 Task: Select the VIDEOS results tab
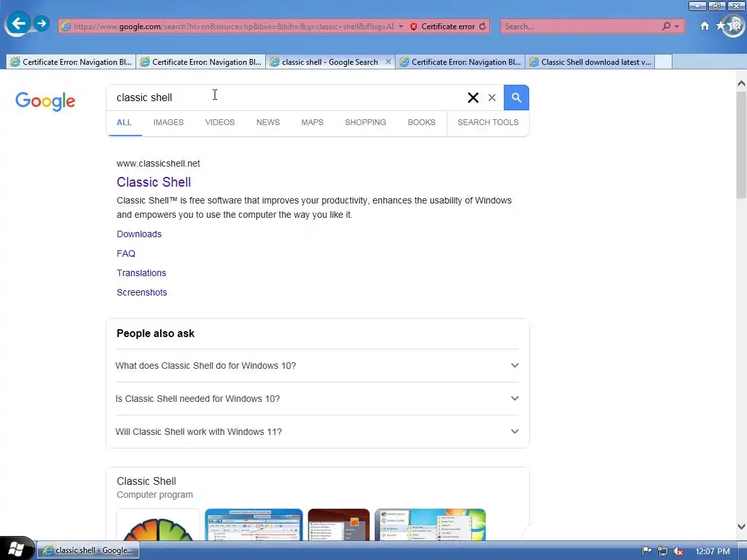click(x=220, y=122)
